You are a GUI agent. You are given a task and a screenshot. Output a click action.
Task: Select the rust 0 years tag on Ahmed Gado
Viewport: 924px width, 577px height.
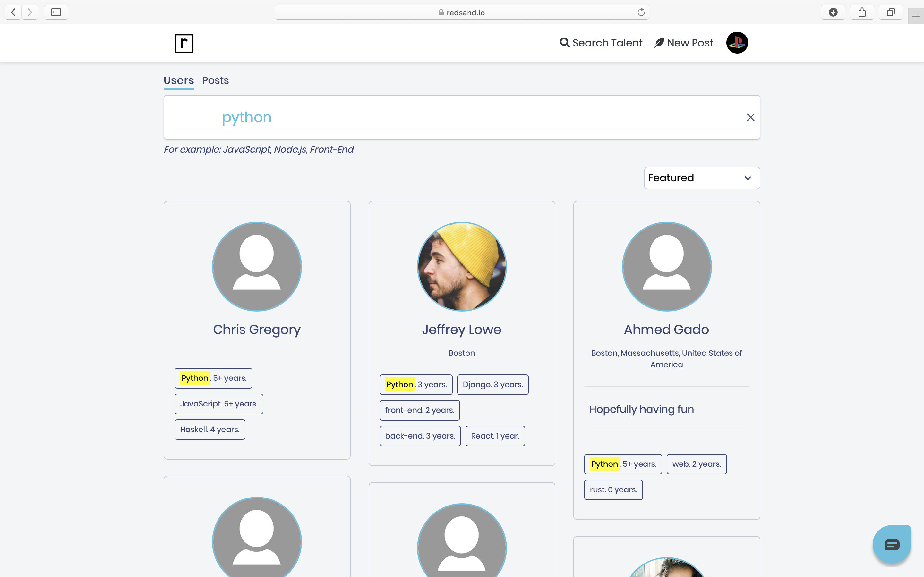point(613,489)
